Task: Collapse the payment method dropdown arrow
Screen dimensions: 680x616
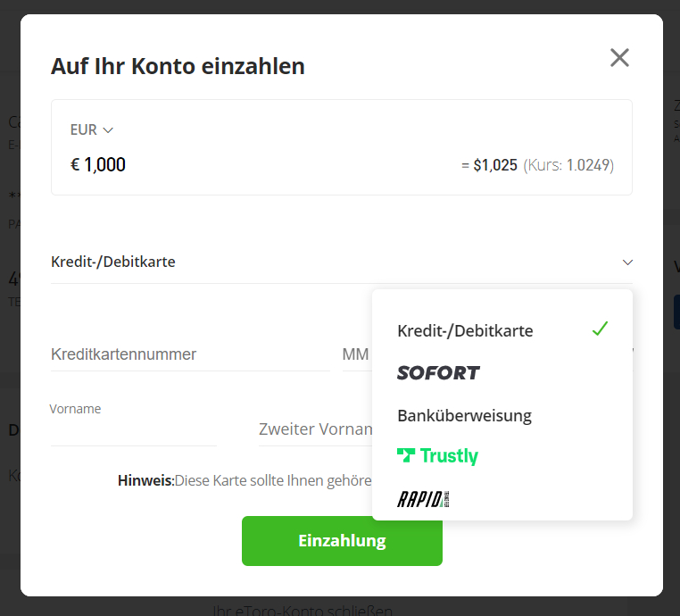Action: (x=627, y=262)
